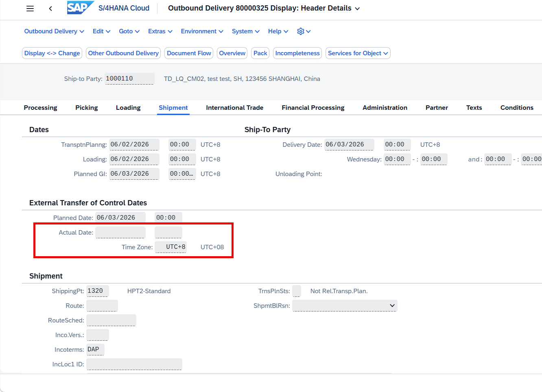The image size is (542, 392).
Task: Click the TrnsPlnSts field
Action: click(297, 291)
